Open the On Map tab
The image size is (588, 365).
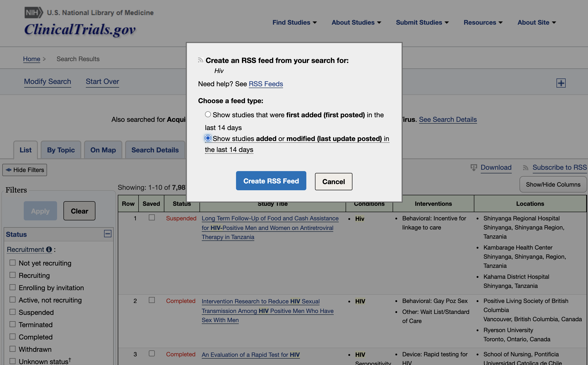103,150
